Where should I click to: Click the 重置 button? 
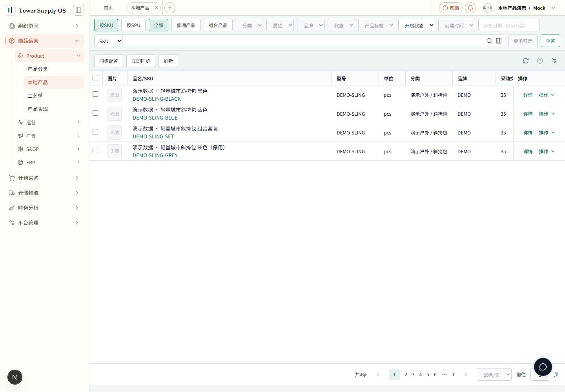click(x=550, y=41)
